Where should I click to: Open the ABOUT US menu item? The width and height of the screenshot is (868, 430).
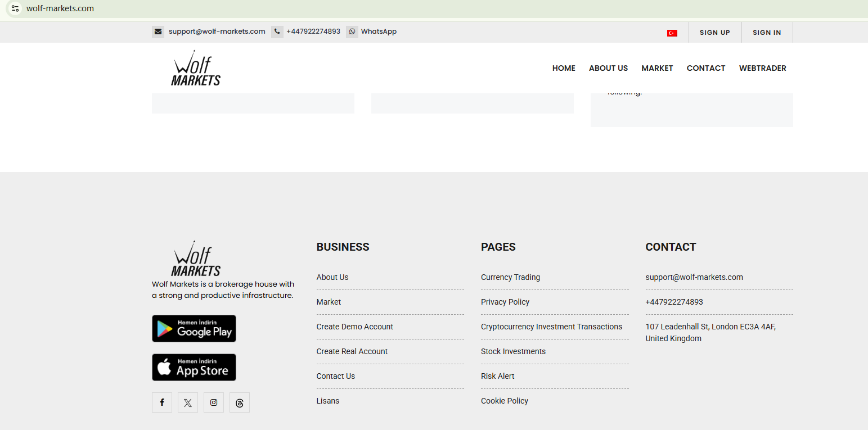pyautogui.click(x=608, y=68)
